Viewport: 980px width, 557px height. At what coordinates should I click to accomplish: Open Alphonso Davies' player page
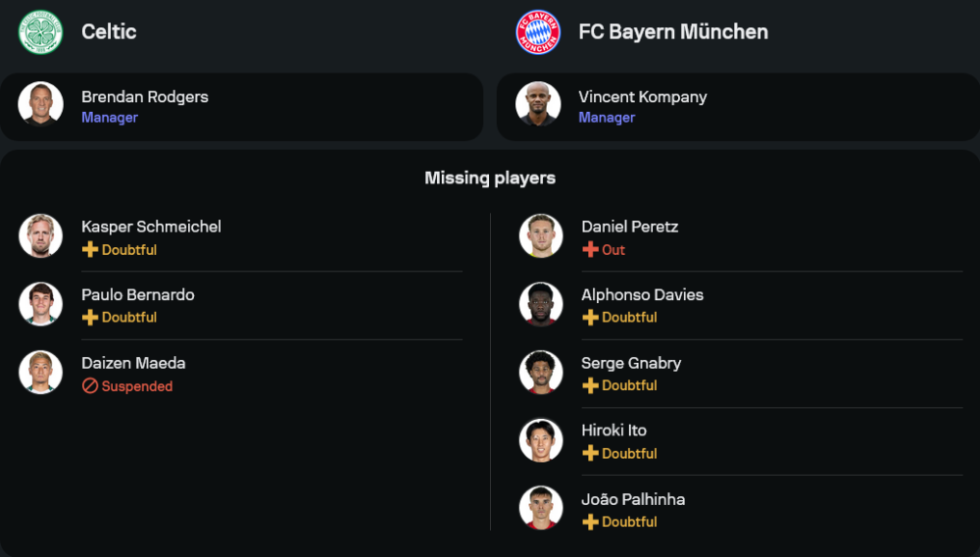(642, 295)
